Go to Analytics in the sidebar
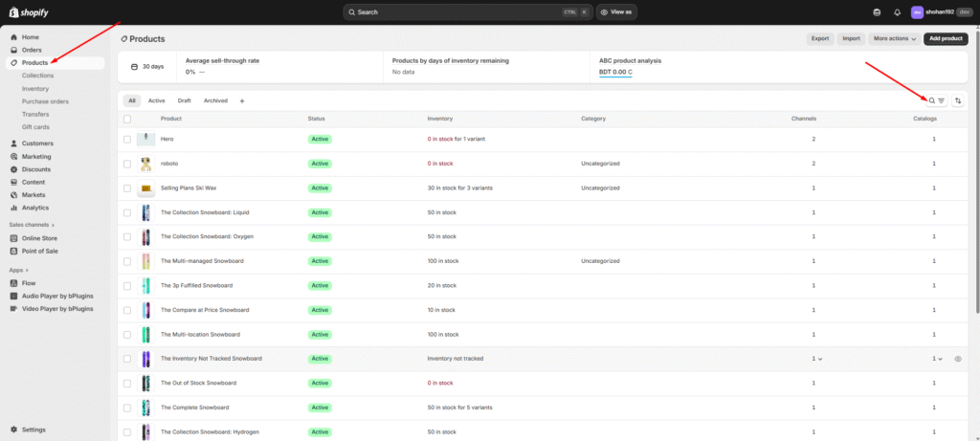Viewport: 980px width, 441px height. click(x=34, y=207)
